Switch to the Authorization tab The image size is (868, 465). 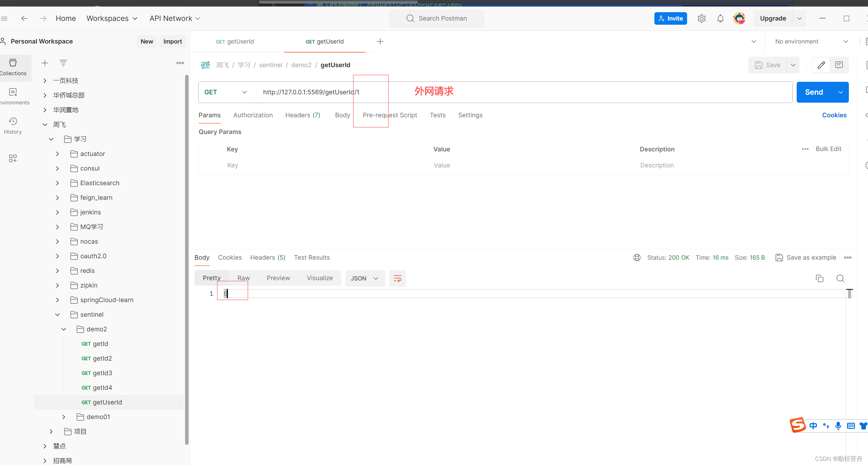coord(253,115)
